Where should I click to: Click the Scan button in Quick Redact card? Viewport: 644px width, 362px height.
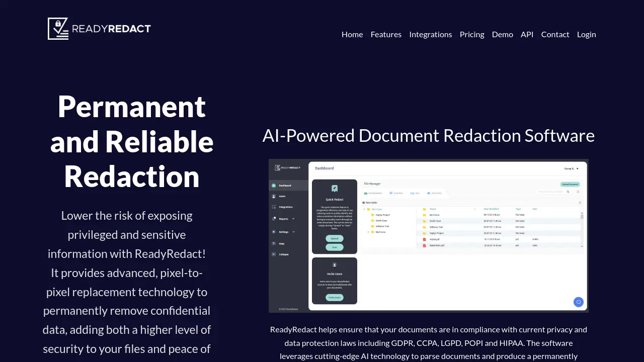click(x=335, y=247)
